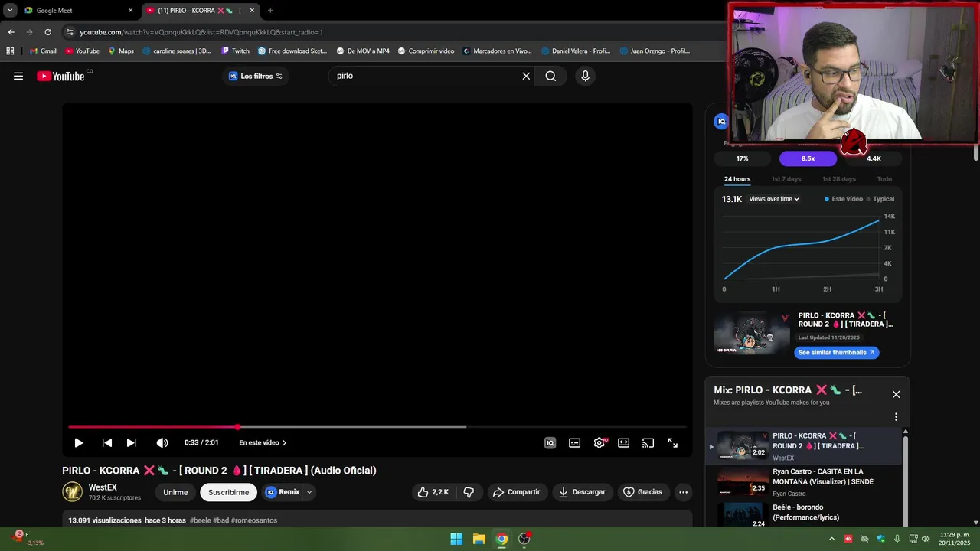980x551 pixels.
Task: Select the 1st 7 days tab
Action: coord(786,179)
